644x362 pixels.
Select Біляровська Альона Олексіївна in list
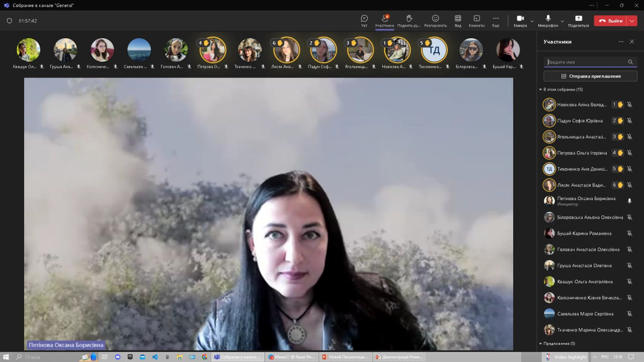coord(588,217)
